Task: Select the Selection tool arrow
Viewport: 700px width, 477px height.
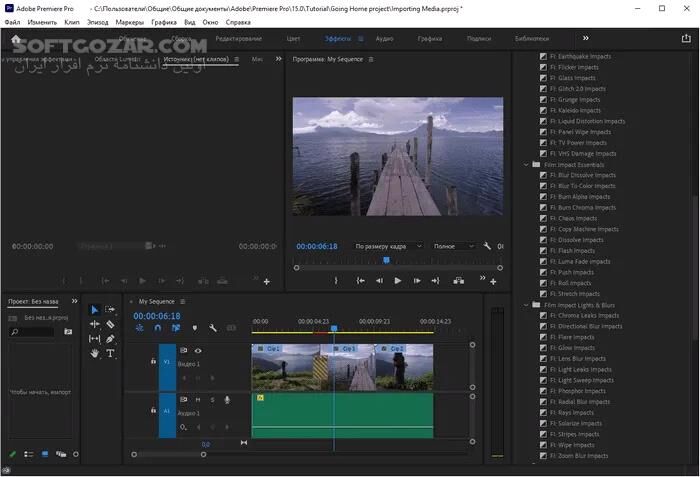Action: [95, 310]
